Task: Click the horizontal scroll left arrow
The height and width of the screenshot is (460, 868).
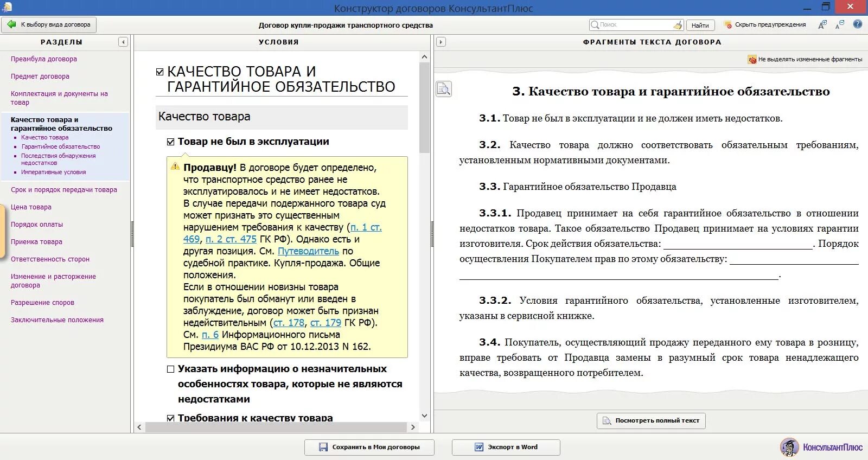Action: tap(139, 427)
